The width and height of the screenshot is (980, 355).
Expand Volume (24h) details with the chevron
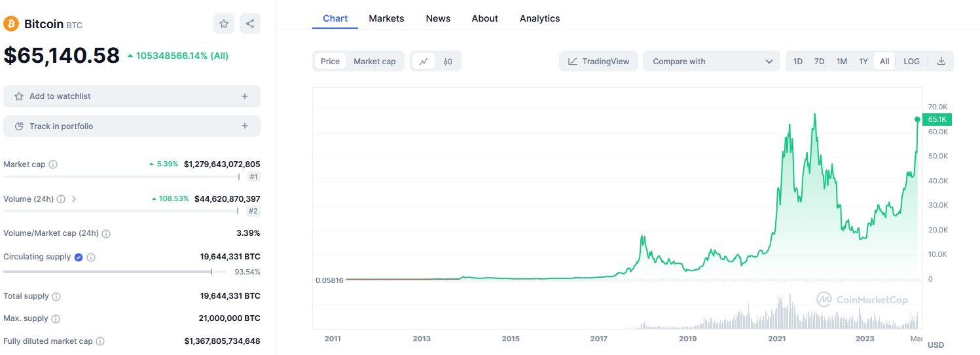(74, 199)
